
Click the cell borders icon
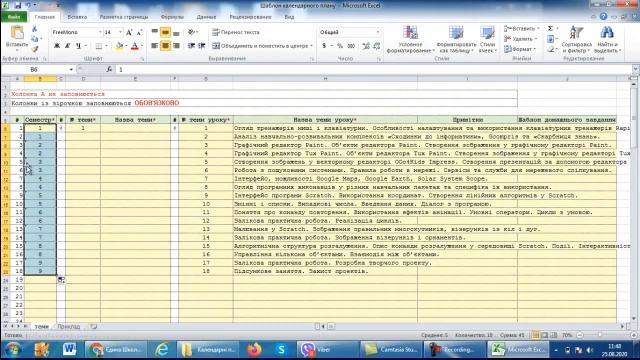point(98,46)
